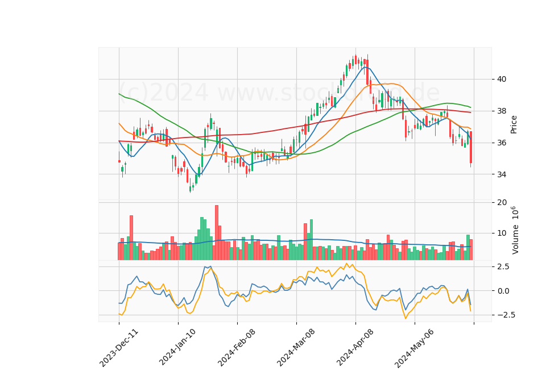Click the 20 tick on volume axis
This screenshot has height=392, width=546.
click(x=502, y=202)
